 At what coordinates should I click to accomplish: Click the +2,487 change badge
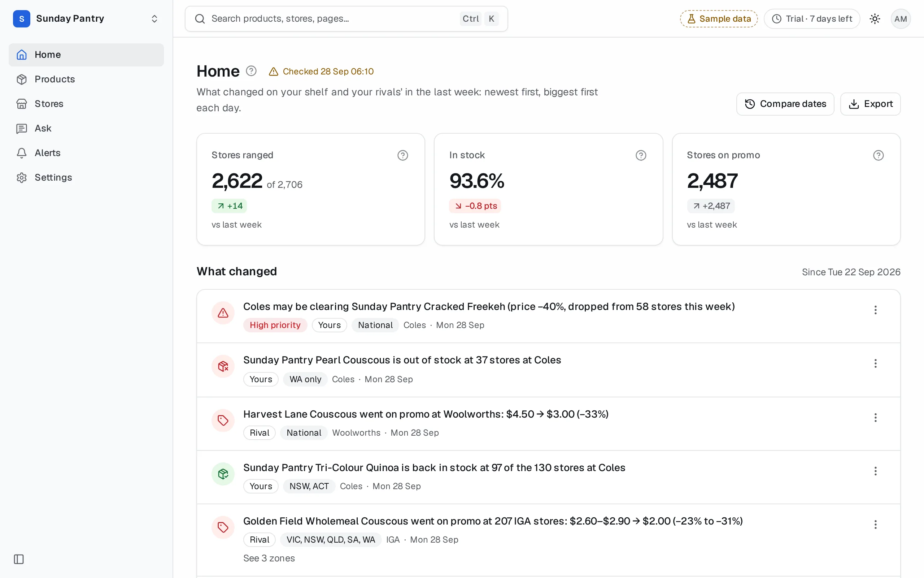[711, 206]
